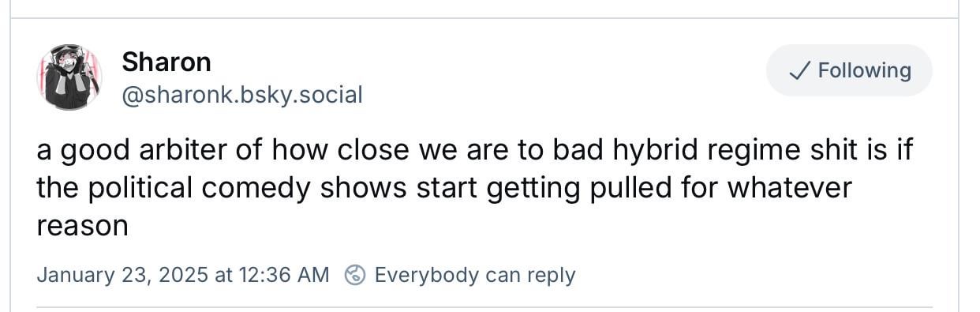Click the Following button

coord(849,70)
